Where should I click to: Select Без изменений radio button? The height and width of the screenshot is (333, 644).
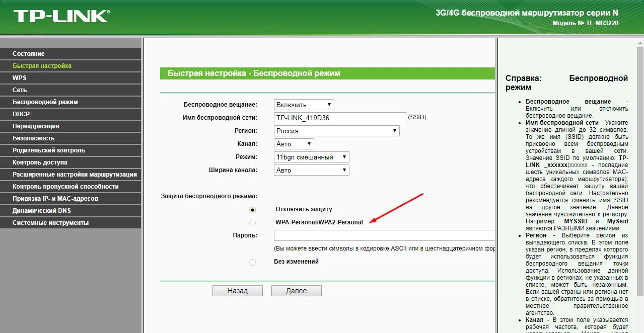[x=252, y=262]
